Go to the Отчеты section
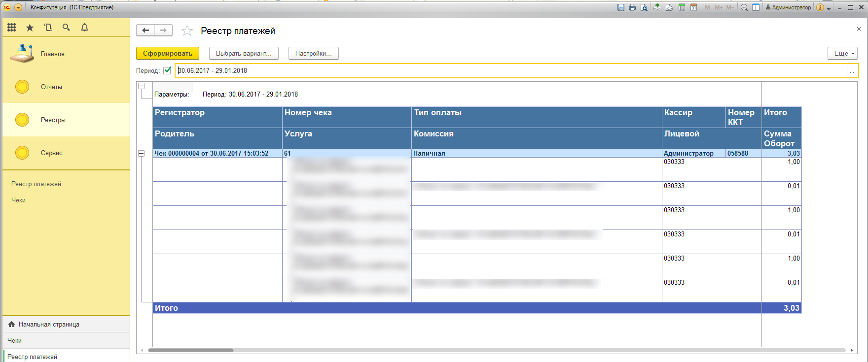The width and height of the screenshot is (868, 362). pos(51,87)
